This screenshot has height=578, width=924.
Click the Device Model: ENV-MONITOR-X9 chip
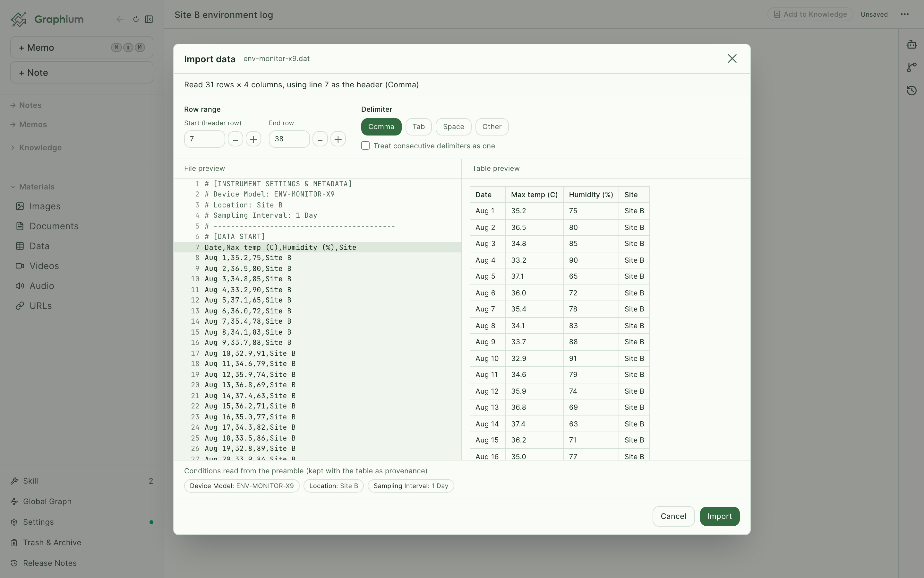coord(242,486)
